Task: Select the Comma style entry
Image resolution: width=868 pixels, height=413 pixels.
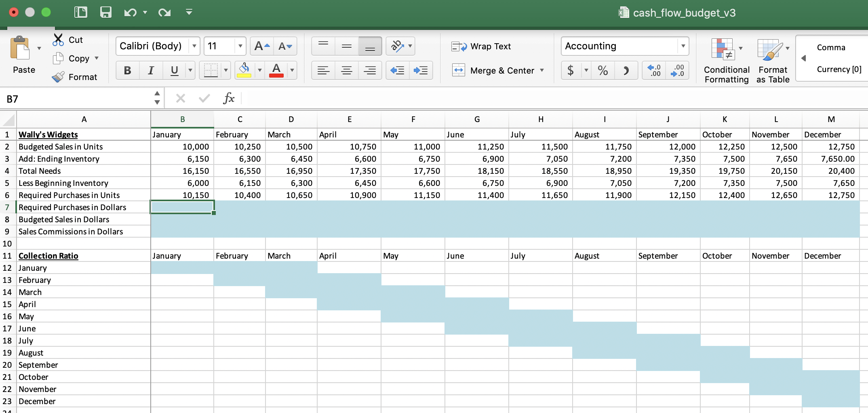Action: [830, 47]
